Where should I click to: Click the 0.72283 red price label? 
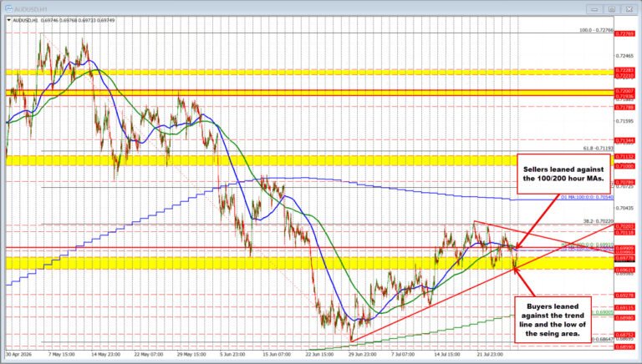point(624,71)
